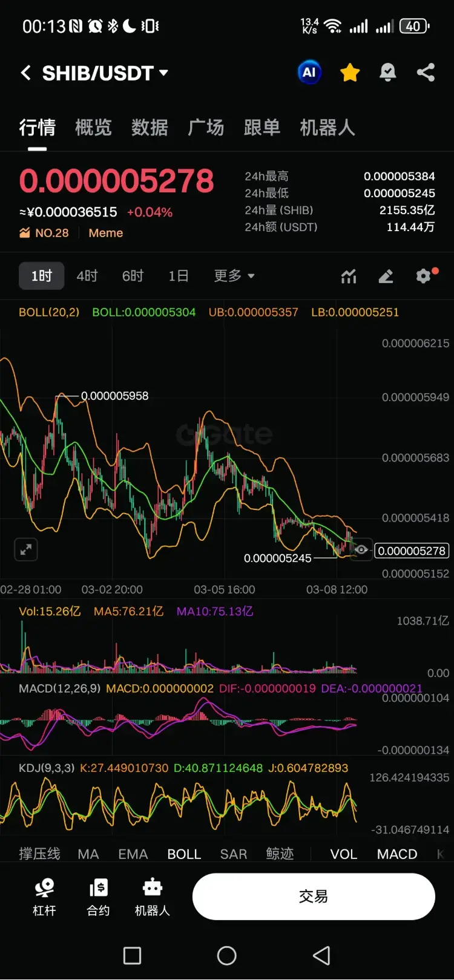
Task: Open price alert bell icon
Action: (387, 73)
